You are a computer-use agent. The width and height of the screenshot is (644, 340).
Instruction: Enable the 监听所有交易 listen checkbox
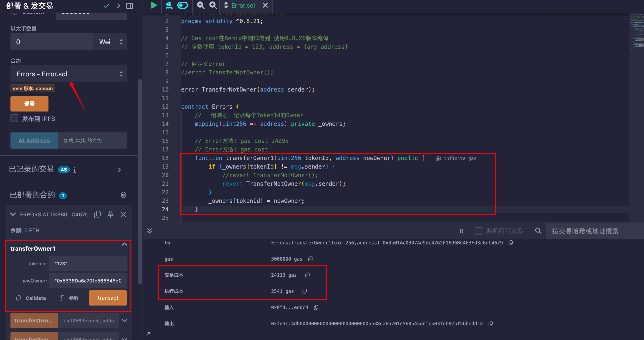478,231
